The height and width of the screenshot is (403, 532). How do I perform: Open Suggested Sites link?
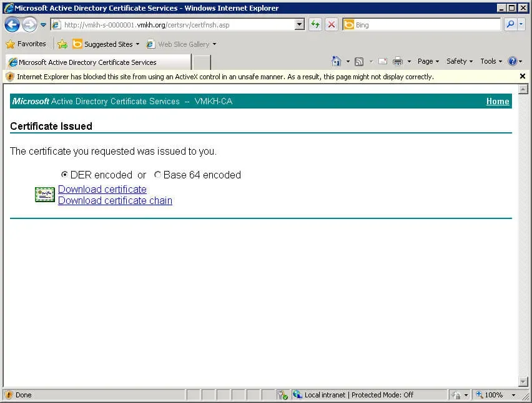106,44
